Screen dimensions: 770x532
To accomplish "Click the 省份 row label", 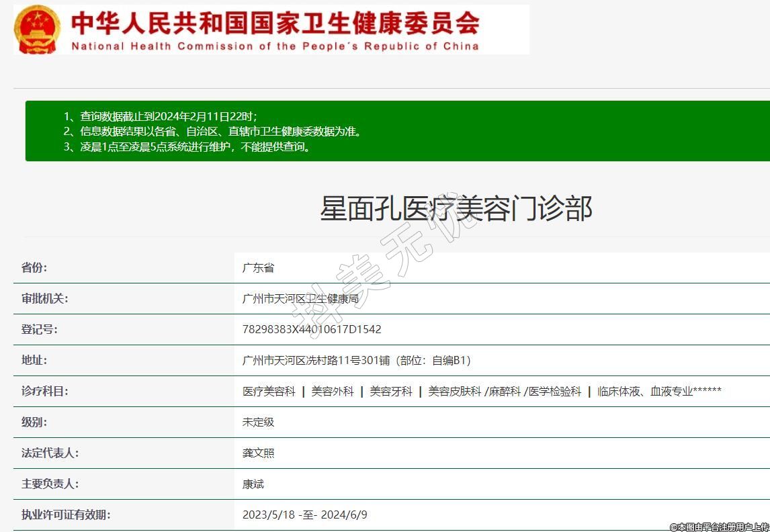I will pyautogui.click(x=34, y=267).
